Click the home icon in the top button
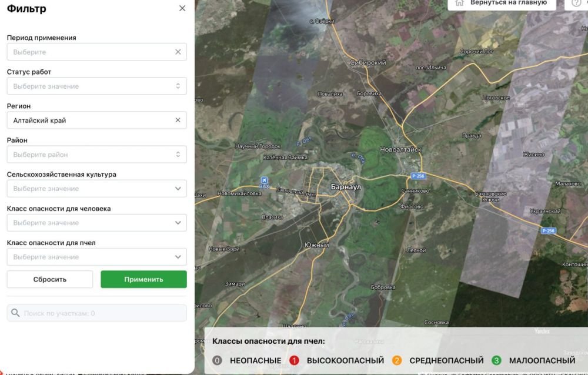 click(459, 3)
